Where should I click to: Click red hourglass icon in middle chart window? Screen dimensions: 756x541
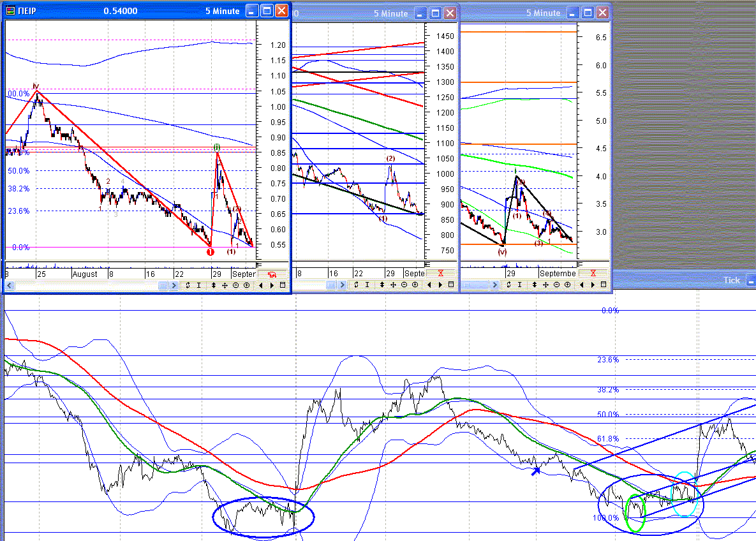tap(440, 274)
